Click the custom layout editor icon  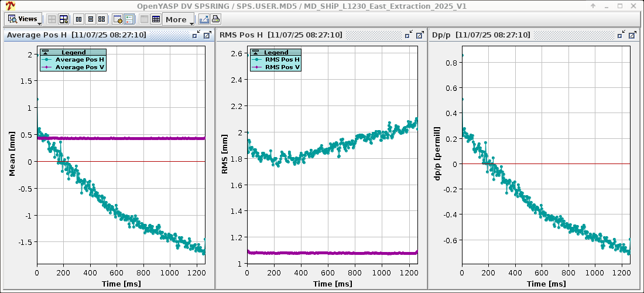point(63,19)
